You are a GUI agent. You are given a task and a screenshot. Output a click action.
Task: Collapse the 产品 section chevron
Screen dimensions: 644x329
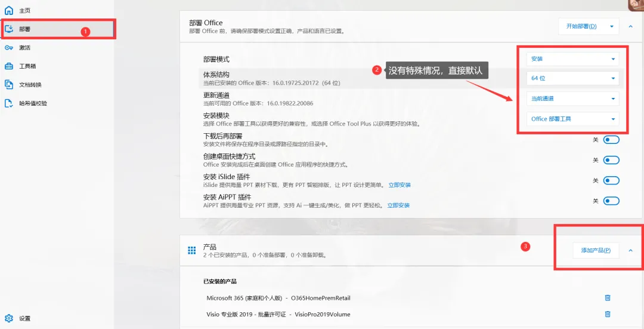tap(630, 250)
